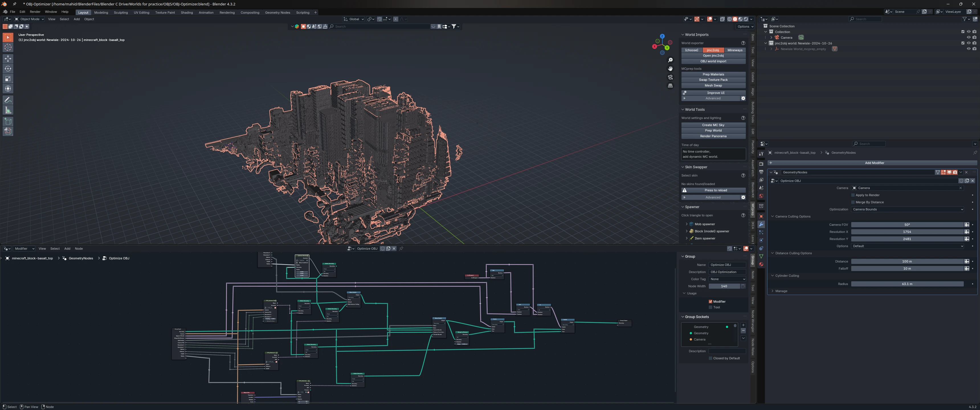
Task: Click the Distance value slider showing 100m
Action: (x=907, y=261)
